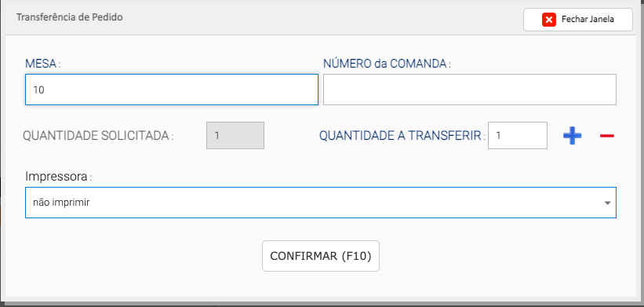
Task: Open the Impressora dropdown list
Action: click(x=321, y=203)
